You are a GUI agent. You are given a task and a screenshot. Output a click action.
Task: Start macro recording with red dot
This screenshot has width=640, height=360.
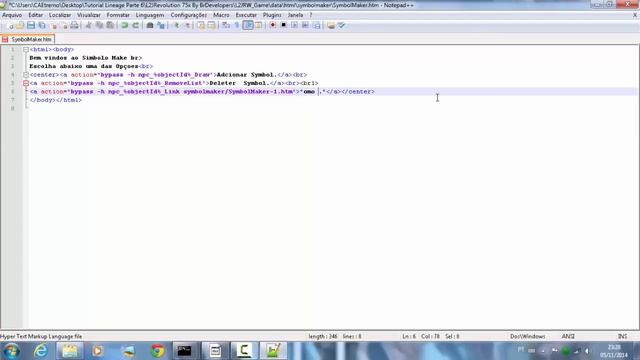click(273, 25)
